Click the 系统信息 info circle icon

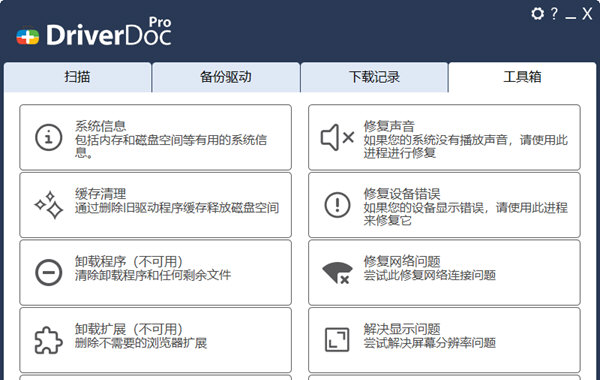(49, 137)
